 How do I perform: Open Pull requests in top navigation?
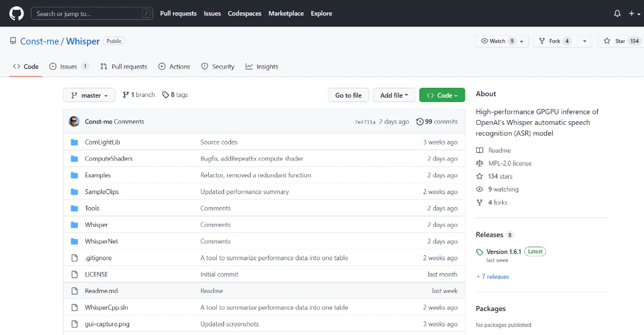pos(178,14)
